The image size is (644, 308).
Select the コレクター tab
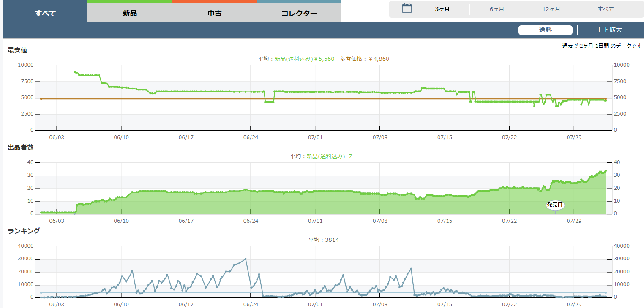click(299, 13)
